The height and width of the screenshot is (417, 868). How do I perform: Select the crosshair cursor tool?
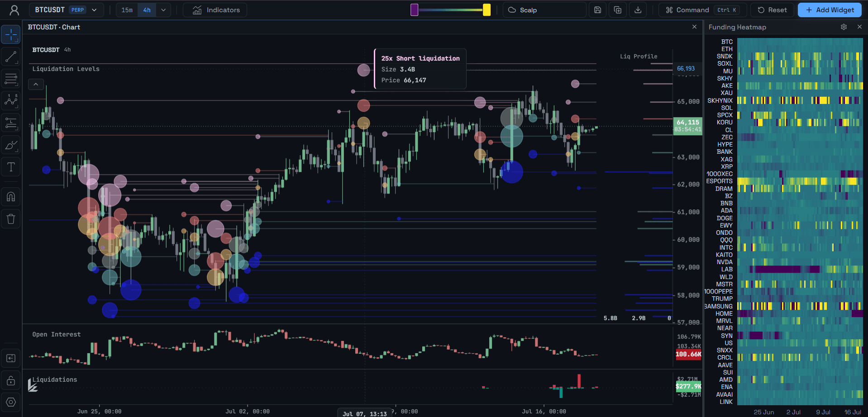click(x=11, y=35)
